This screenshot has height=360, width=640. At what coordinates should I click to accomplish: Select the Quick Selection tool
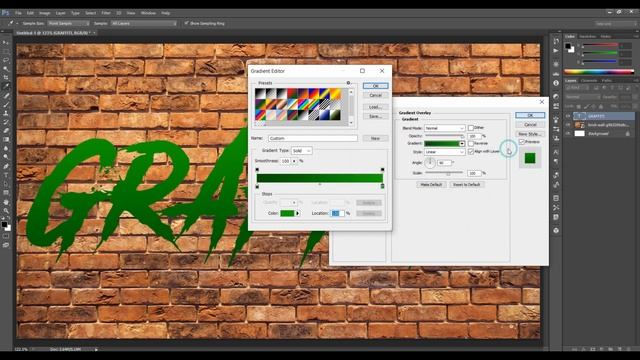6,69
